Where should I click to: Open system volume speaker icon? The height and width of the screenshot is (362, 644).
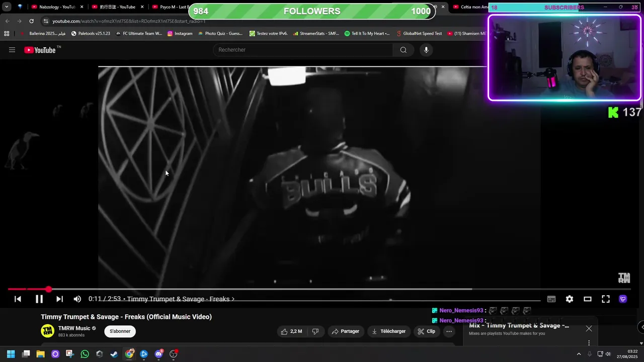[608, 354]
